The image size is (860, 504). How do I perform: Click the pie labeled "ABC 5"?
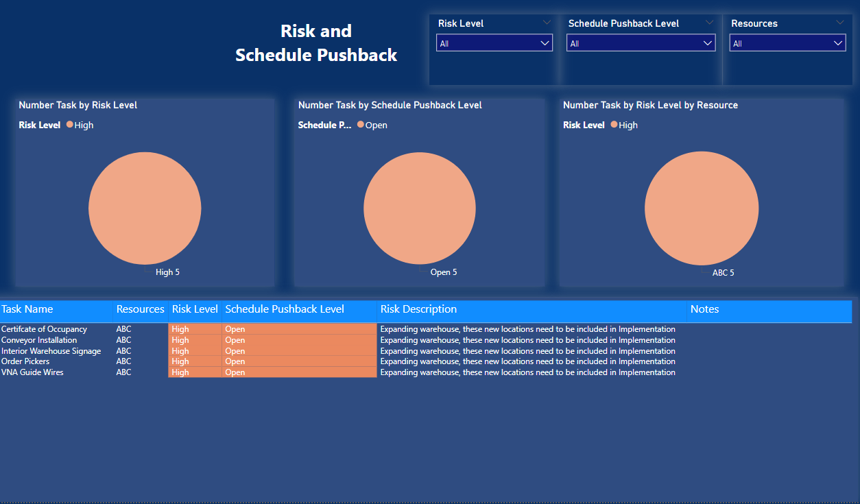coord(702,208)
